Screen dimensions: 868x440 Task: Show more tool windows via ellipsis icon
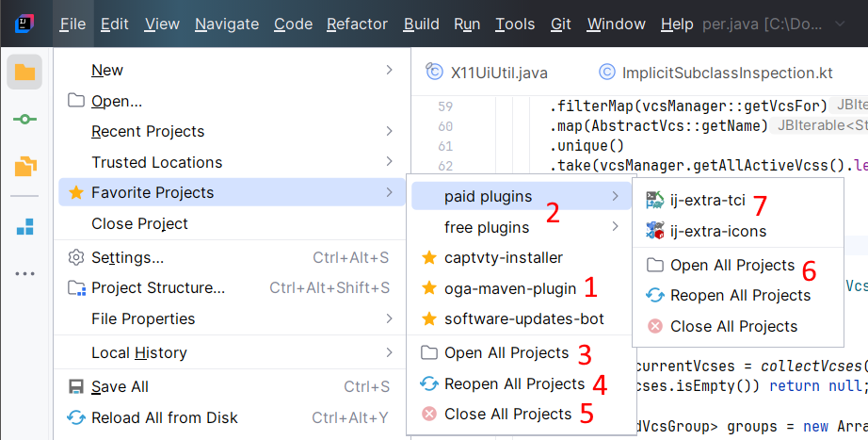click(24, 274)
